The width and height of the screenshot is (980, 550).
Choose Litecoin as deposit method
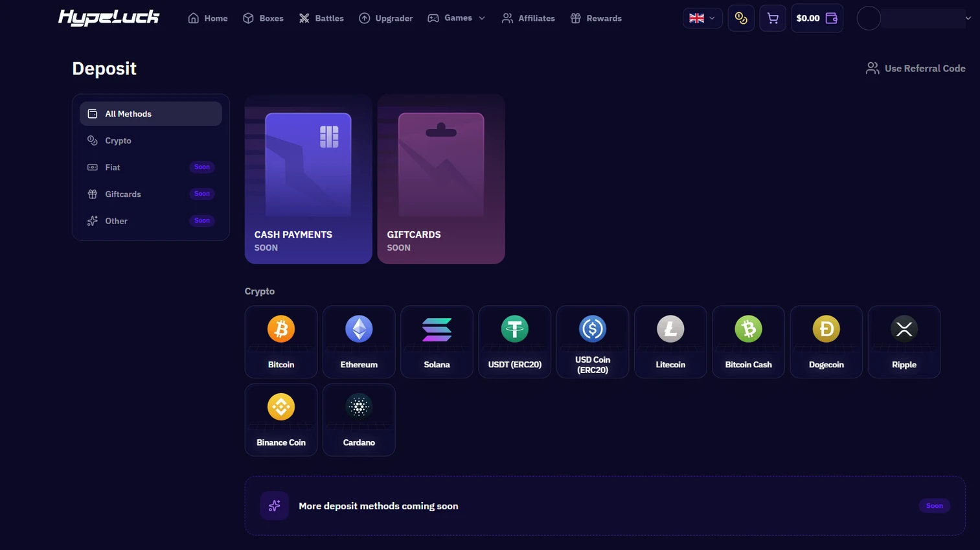[670, 342]
